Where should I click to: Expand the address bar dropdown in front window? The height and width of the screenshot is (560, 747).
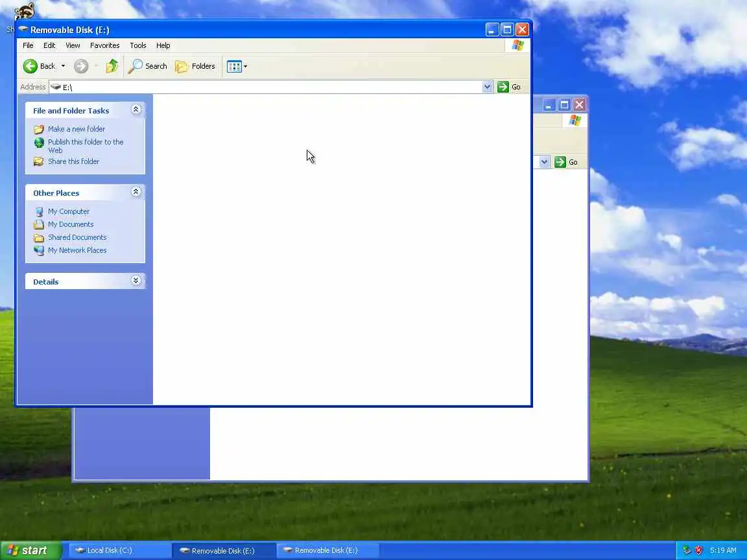[x=487, y=87]
